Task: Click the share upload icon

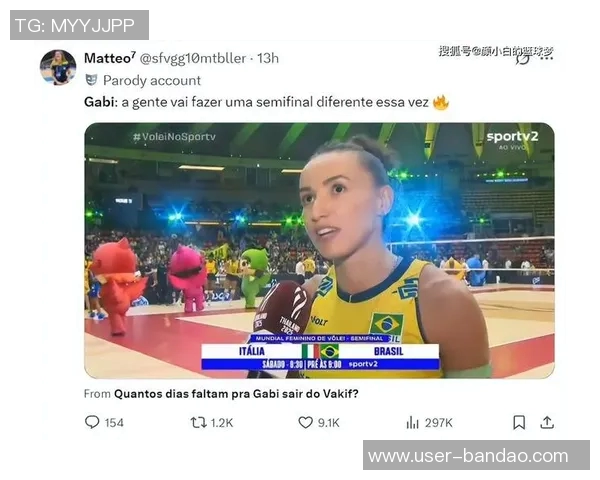Action: pos(547,422)
